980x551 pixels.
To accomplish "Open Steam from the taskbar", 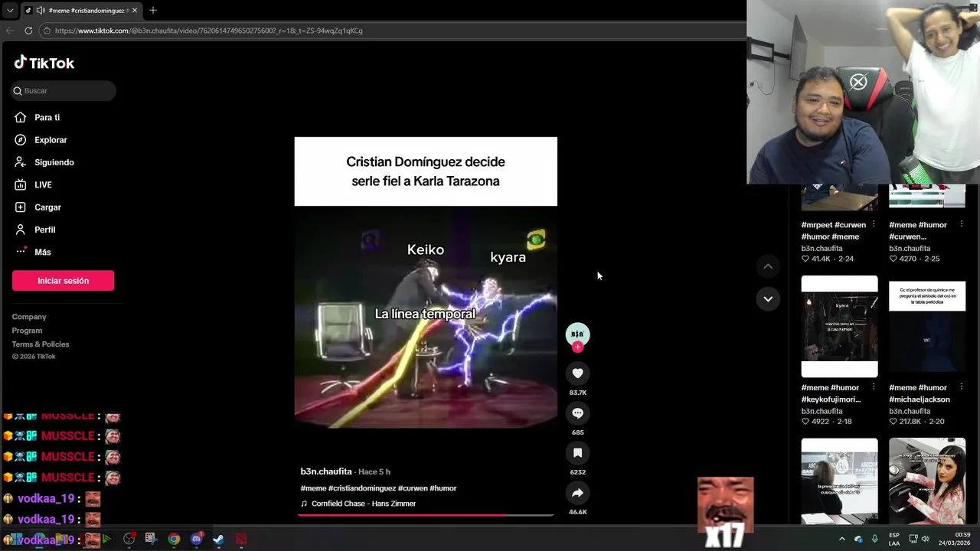I will [218, 539].
